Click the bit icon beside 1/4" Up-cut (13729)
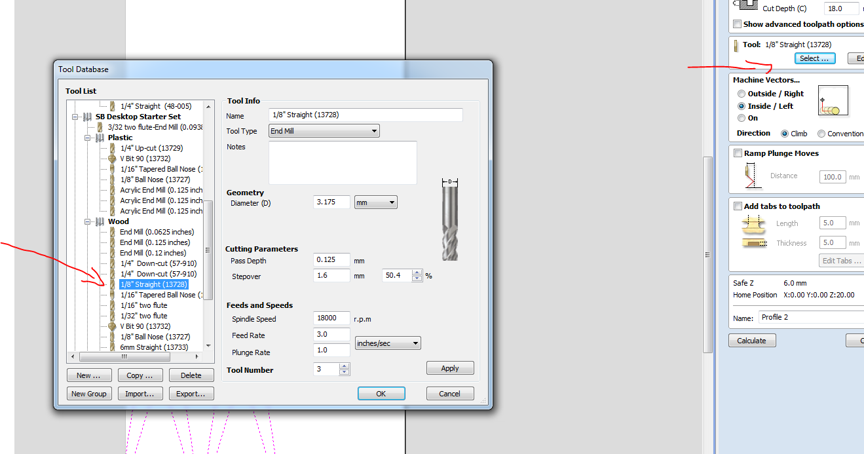864x454 pixels. 112,148
